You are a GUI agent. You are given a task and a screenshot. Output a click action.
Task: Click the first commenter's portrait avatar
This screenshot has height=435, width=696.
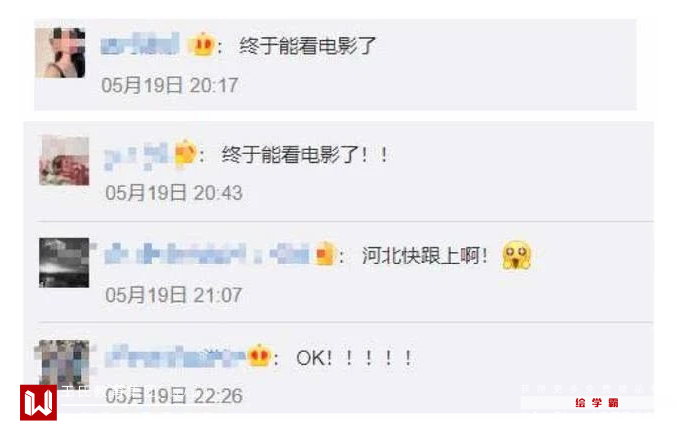pos(60,53)
